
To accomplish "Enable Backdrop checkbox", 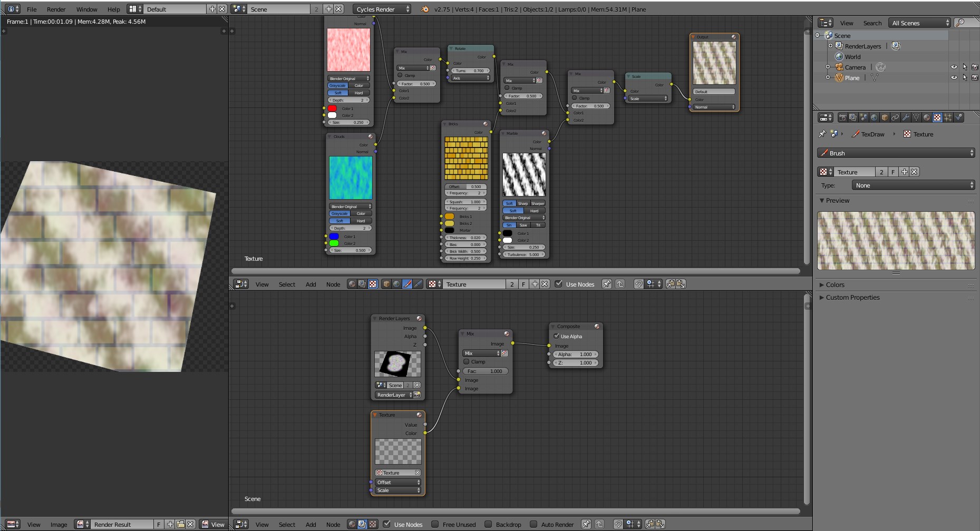I will 488,524.
